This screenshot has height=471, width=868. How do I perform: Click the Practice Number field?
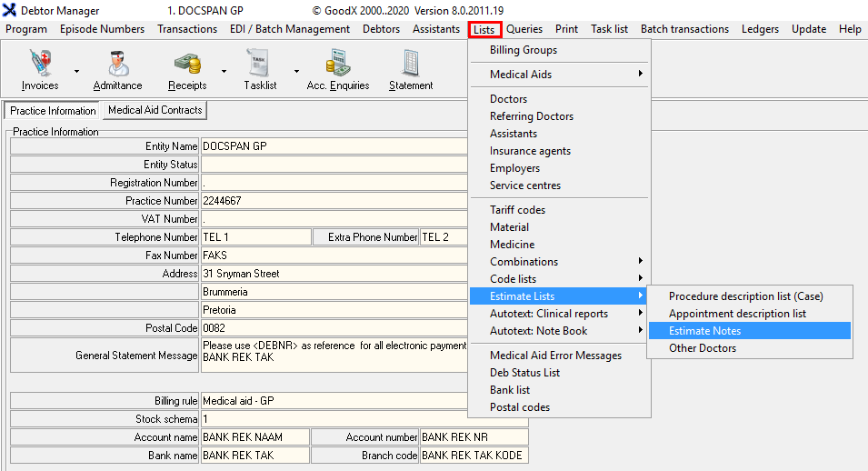pos(332,201)
